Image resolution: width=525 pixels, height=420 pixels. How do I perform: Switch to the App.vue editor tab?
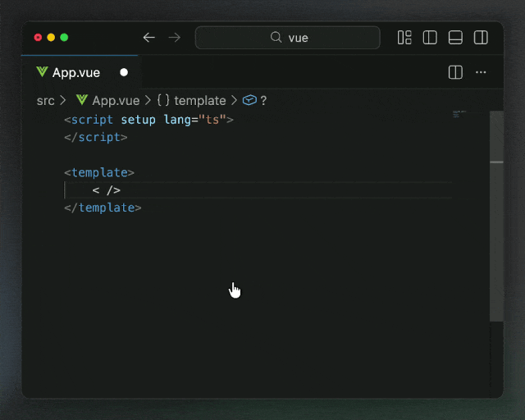click(x=76, y=72)
